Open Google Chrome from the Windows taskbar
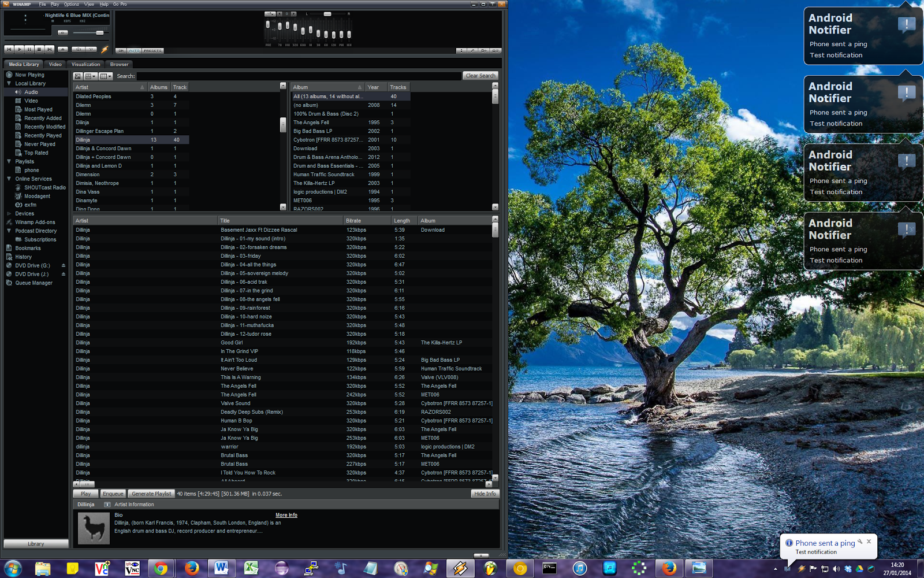The height and width of the screenshot is (578, 924). tap(161, 569)
